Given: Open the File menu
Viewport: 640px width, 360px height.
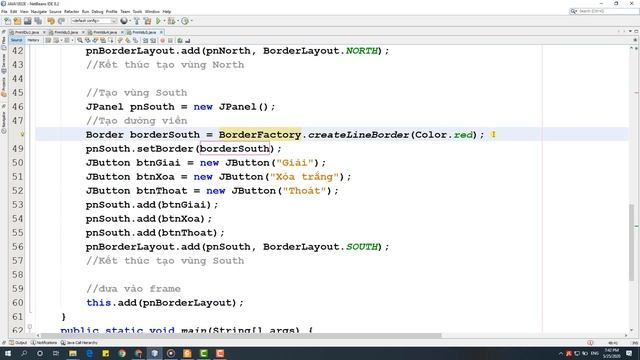Looking at the screenshot, I should click(x=4, y=11).
